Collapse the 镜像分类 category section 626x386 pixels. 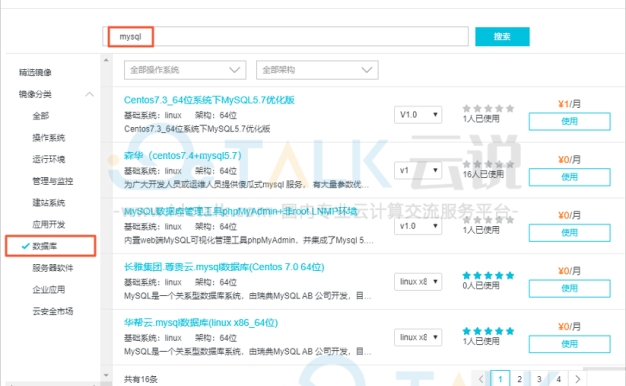click(89, 94)
